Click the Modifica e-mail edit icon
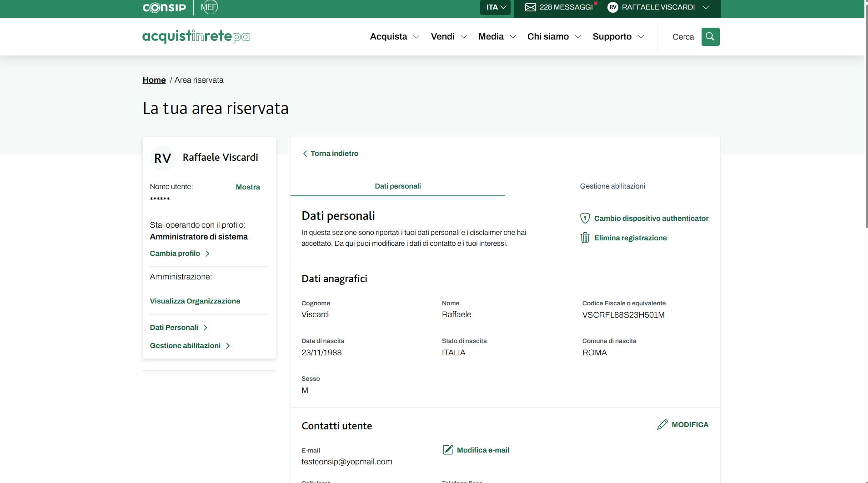Screen dimensions: 868x483 tap(448, 450)
